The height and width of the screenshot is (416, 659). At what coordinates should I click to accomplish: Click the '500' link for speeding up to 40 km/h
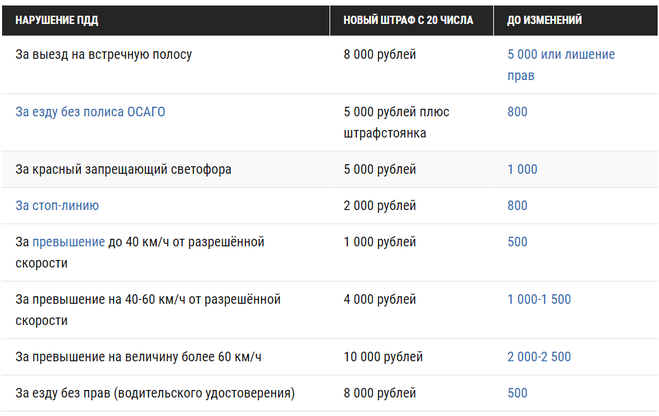point(517,242)
